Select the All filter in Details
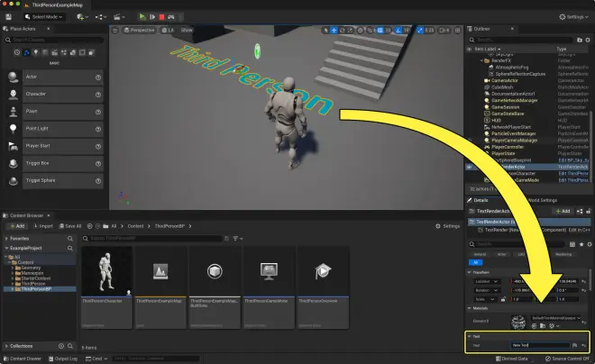The height and width of the screenshot is (364, 595). (x=475, y=262)
